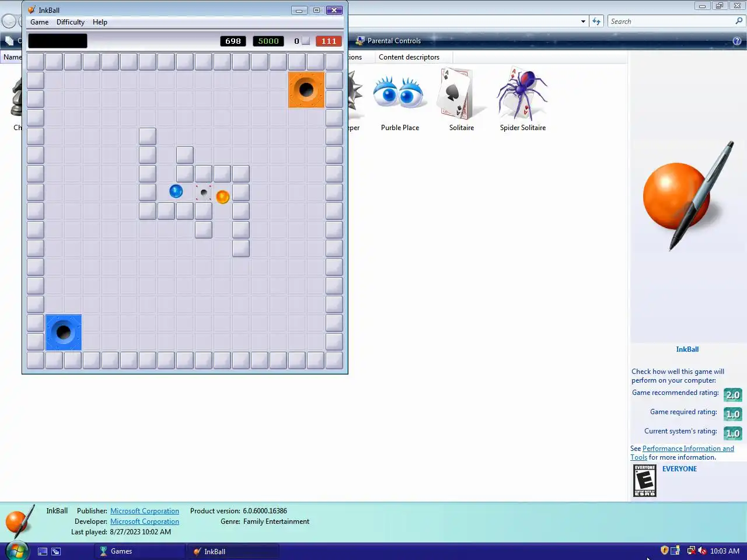Image resolution: width=747 pixels, height=560 pixels.
Task: Click the orange ball on the board
Action: click(x=222, y=197)
